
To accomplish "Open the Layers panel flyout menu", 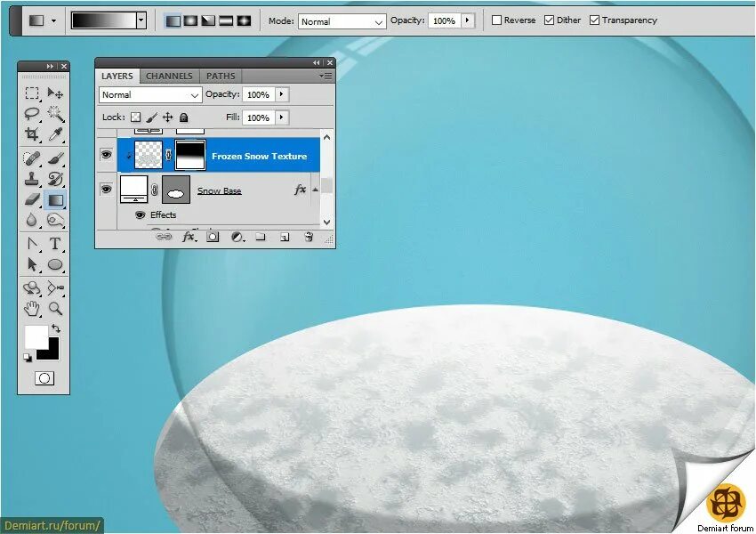I will click(326, 77).
